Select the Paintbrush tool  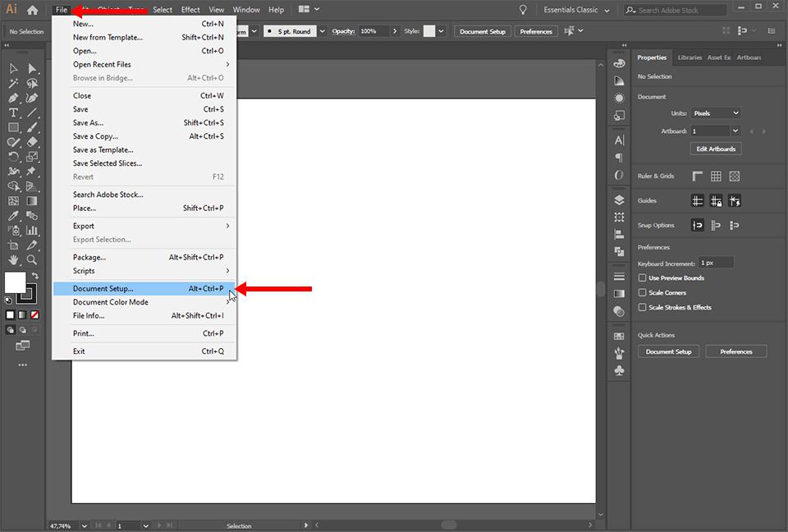point(33,127)
